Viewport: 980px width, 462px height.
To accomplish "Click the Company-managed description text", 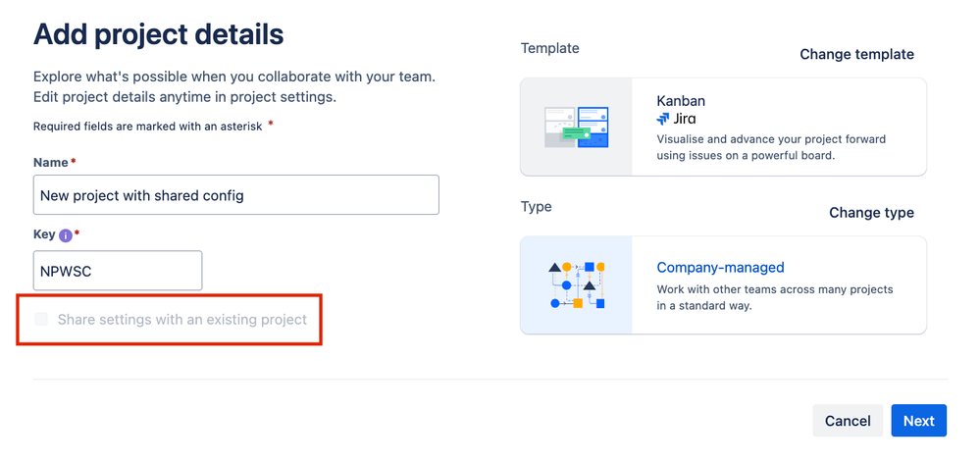I will (x=775, y=298).
